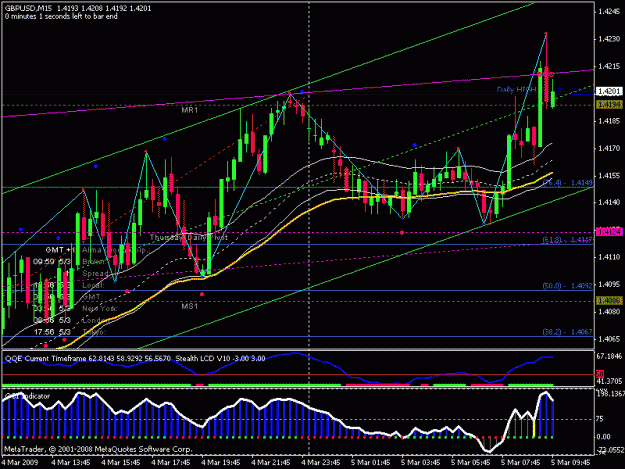This screenshot has height=469, width=625.
Task: Click the 1.4215 price axis label
Action: click(x=609, y=66)
